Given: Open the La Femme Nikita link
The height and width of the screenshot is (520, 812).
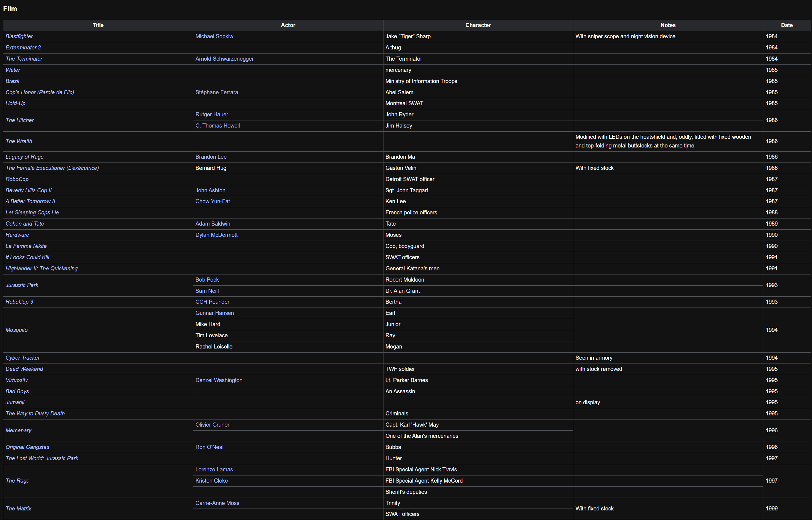Looking at the screenshot, I should click(x=26, y=246).
